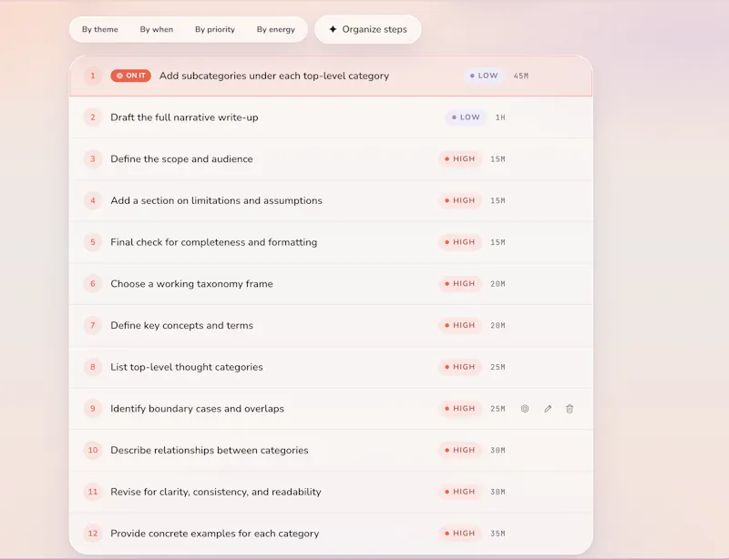Image resolution: width=729 pixels, height=560 pixels.
Task: Click the 1H duration on step 2
Action: 500,117
